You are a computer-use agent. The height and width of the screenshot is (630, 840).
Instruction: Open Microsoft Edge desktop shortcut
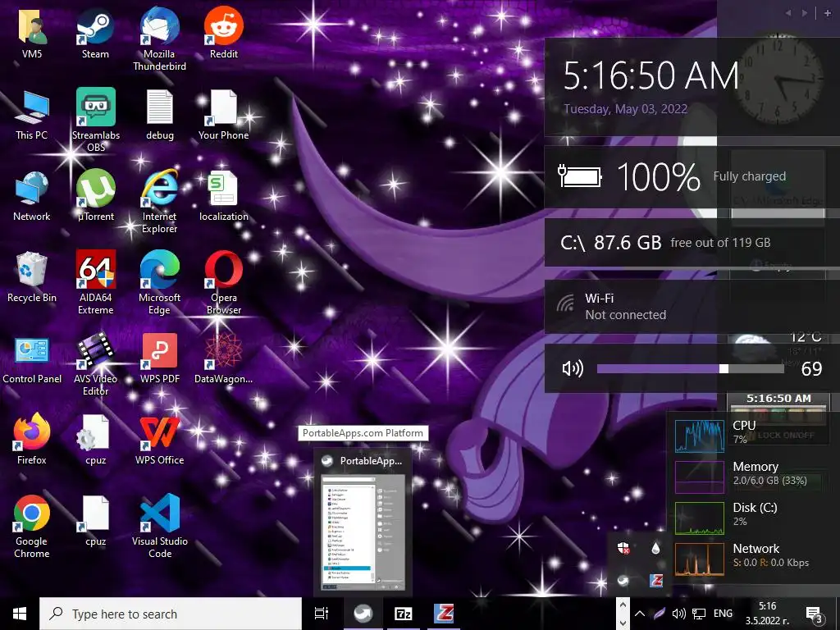(x=159, y=283)
